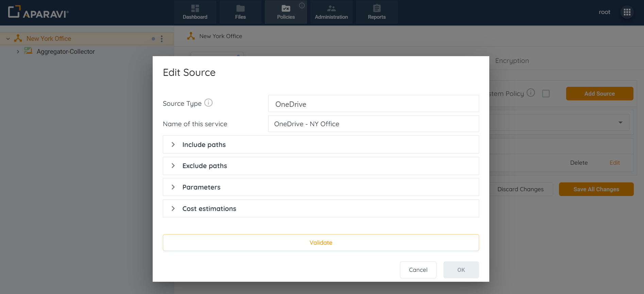The width and height of the screenshot is (644, 294).
Task: Expand the Aggregator-Collector tree node
Action: 18,52
